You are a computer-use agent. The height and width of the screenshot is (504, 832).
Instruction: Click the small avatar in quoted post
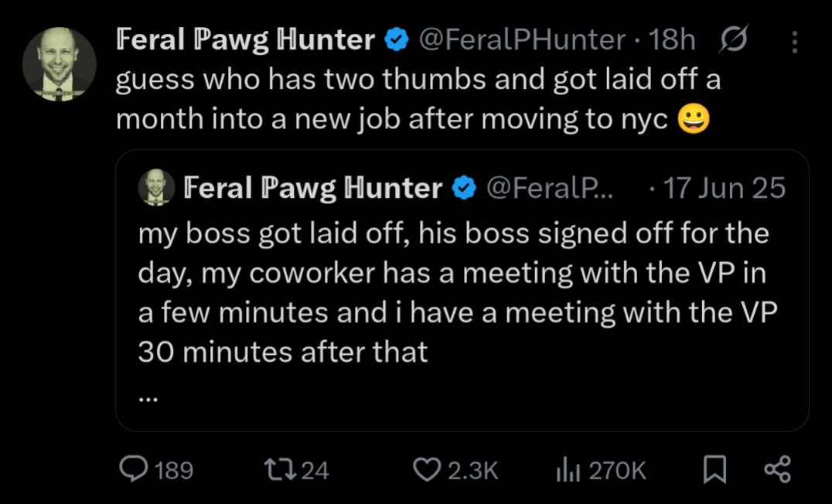155,187
